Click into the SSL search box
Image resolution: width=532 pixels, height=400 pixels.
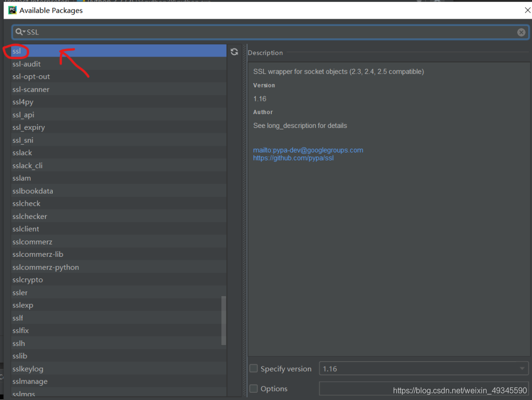270,32
